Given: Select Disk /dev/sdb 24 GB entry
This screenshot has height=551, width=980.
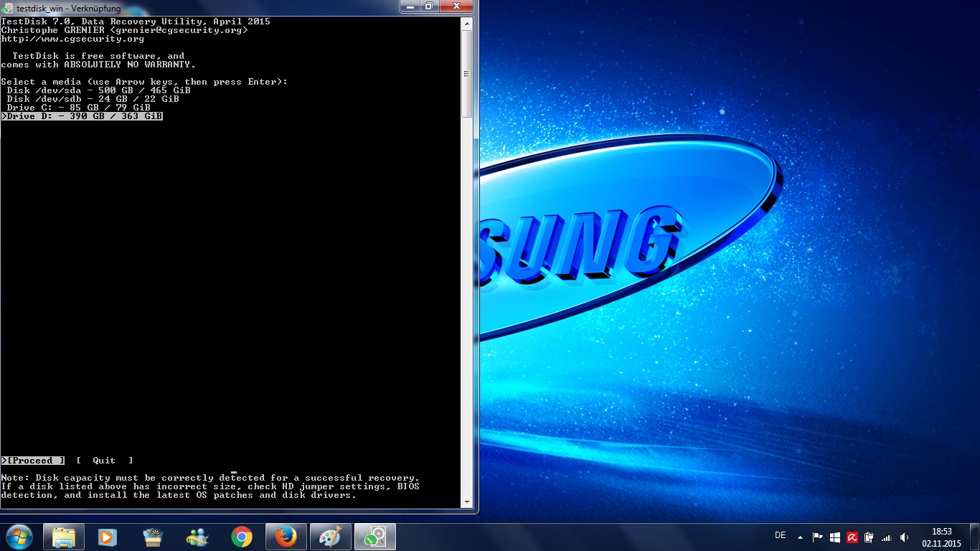Looking at the screenshot, I should coord(93,99).
